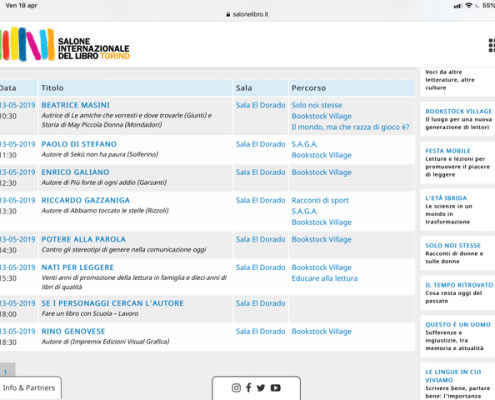Open the grid menu icon at top right
Viewport: 495px width, 400px height.
491,45
